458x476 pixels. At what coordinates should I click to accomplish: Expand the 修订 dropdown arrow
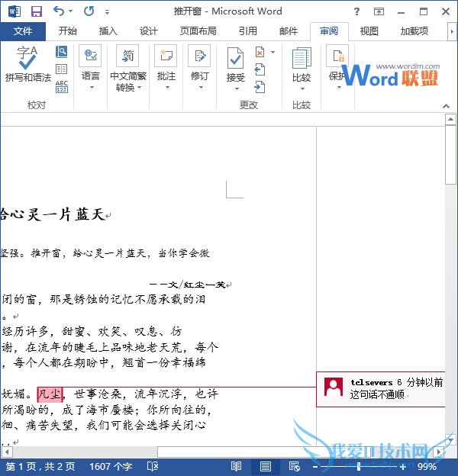[x=201, y=88]
